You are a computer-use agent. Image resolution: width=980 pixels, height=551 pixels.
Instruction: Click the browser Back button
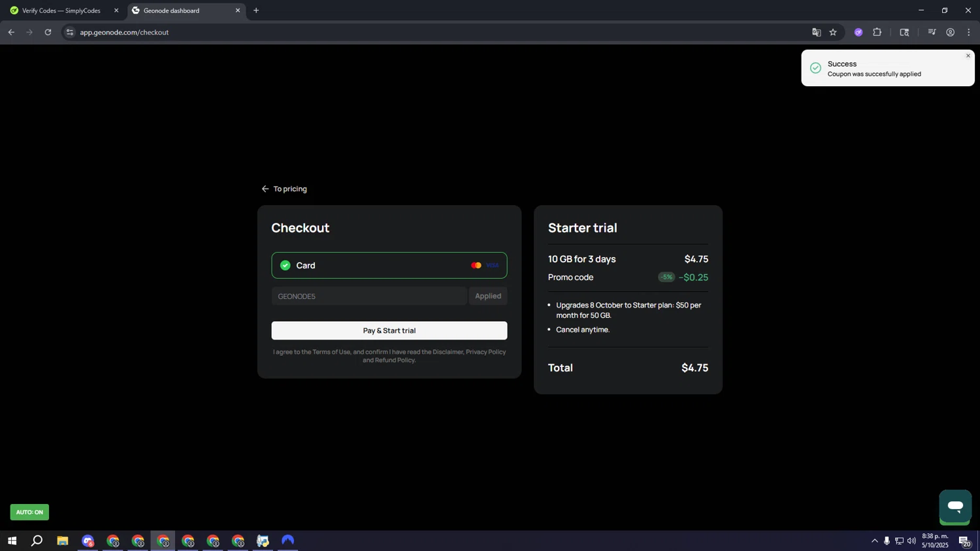(11, 32)
